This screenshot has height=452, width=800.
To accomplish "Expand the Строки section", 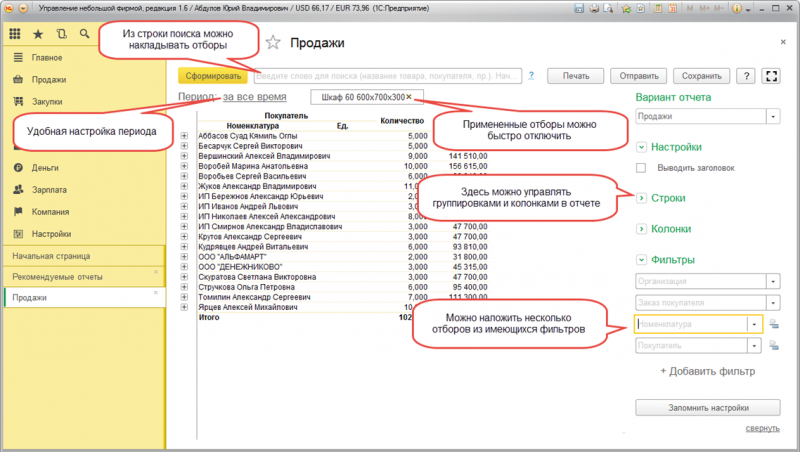I will tap(641, 198).
